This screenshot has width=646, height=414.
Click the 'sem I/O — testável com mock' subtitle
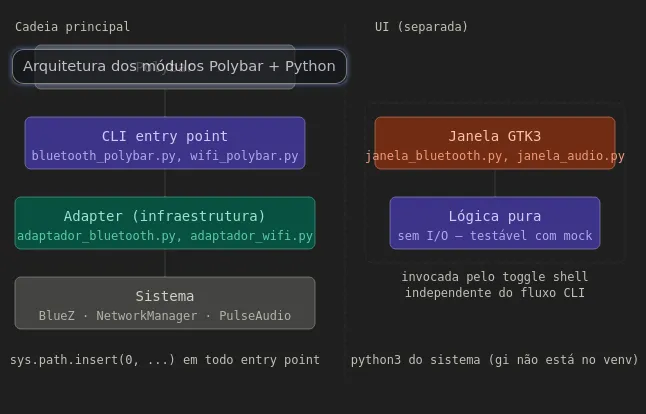click(x=495, y=237)
